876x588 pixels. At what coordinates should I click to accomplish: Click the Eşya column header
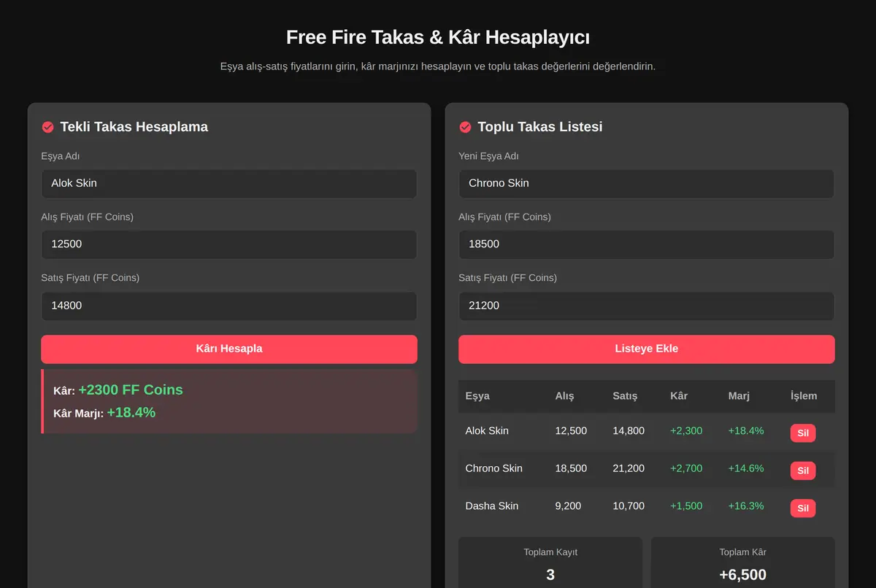pyautogui.click(x=477, y=396)
